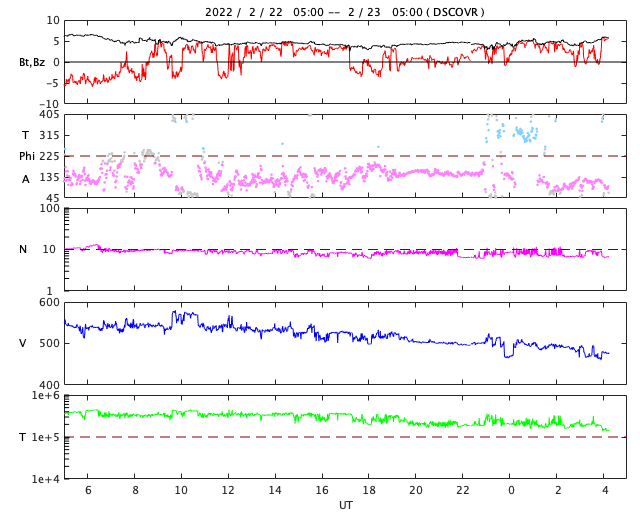
Task: Click the 'T' label above Phi
Action: point(25,135)
